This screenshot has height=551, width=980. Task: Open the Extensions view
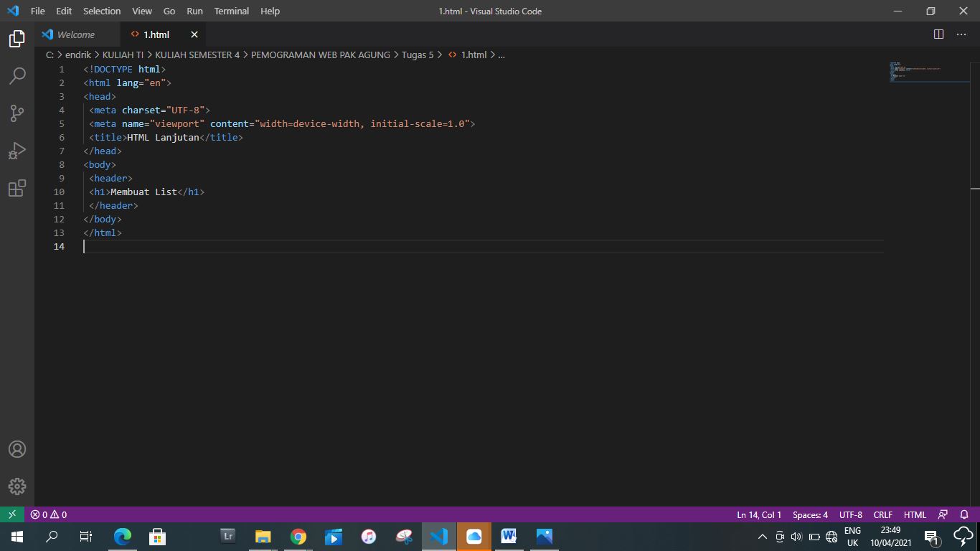point(17,187)
